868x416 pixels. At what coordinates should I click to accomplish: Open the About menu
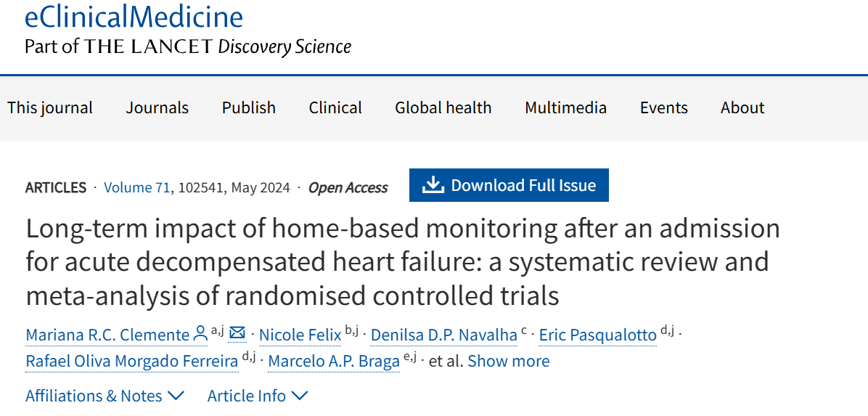742,107
